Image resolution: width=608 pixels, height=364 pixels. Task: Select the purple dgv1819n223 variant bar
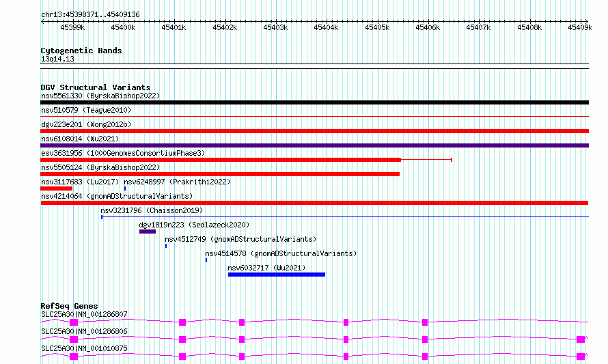click(148, 232)
